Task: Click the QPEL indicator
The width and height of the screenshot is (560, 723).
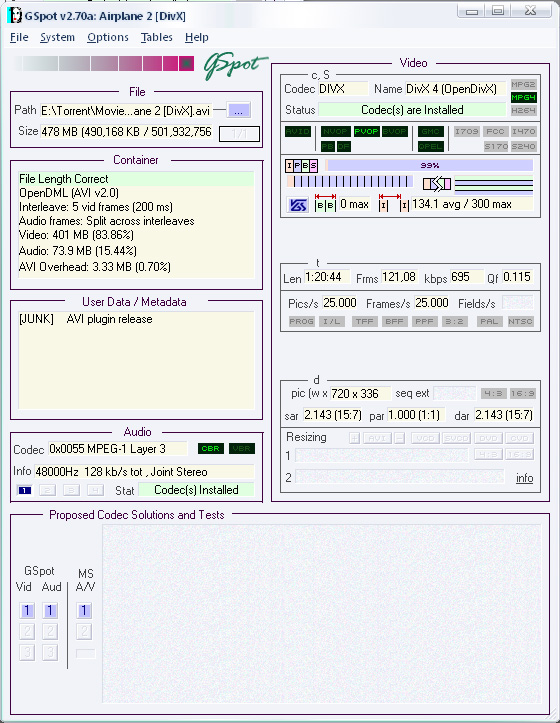Action: click(431, 147)
